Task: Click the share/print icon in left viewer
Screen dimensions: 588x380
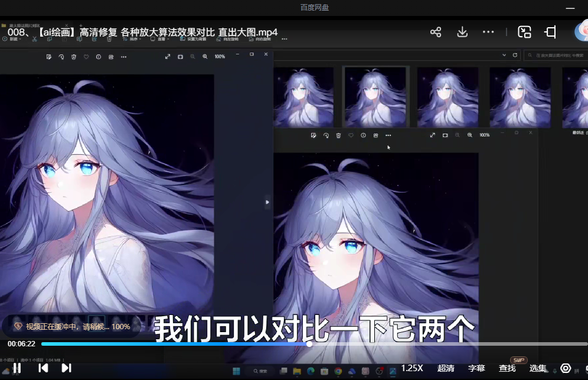Action: [111, 57]
